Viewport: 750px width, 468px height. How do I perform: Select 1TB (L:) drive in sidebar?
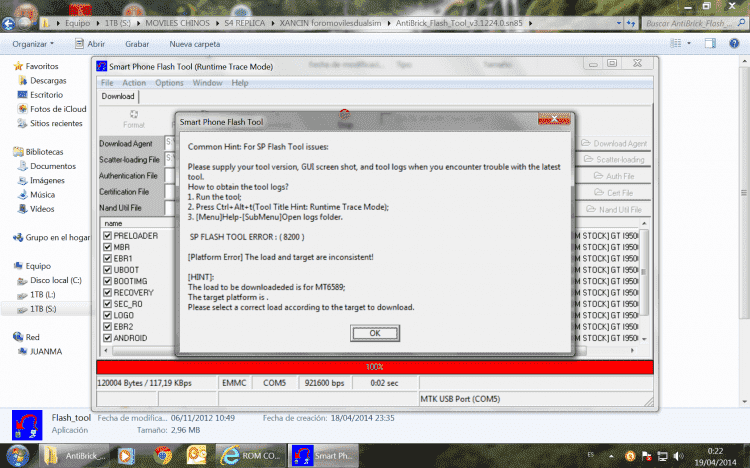(43, 295)
